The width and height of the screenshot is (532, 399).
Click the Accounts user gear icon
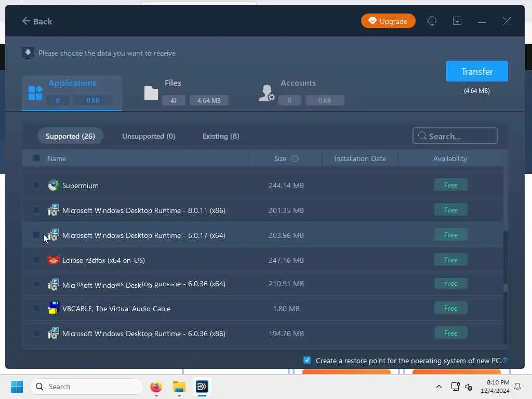pos(267,93)
